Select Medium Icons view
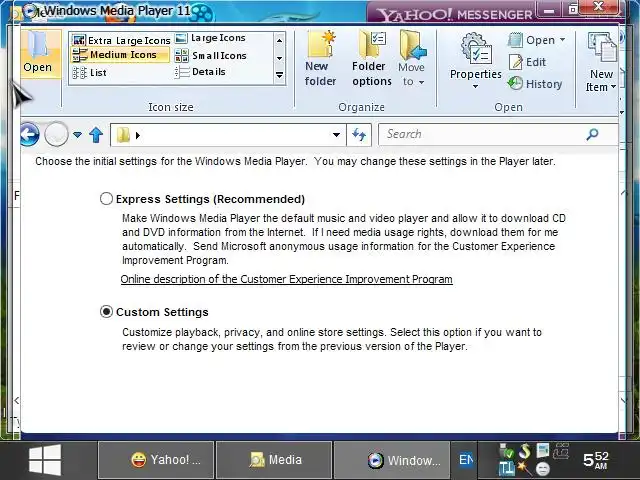This screenshot has height=480, width=640. pos(120,55)
